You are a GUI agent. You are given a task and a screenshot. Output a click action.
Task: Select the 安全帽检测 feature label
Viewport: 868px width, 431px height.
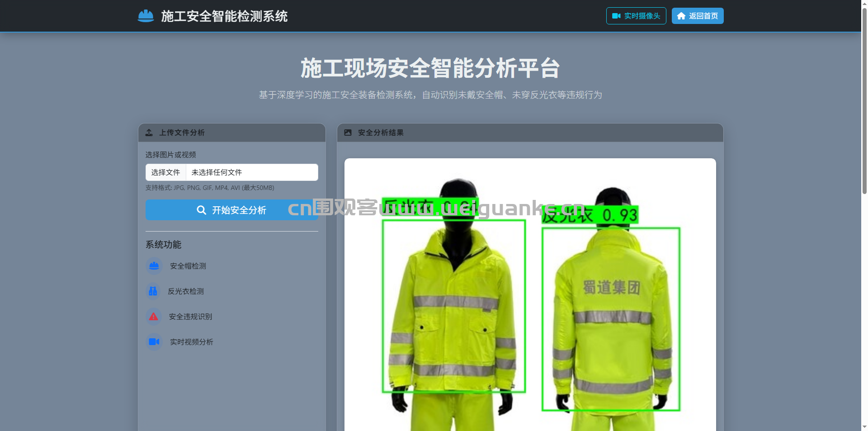point(188,266)
